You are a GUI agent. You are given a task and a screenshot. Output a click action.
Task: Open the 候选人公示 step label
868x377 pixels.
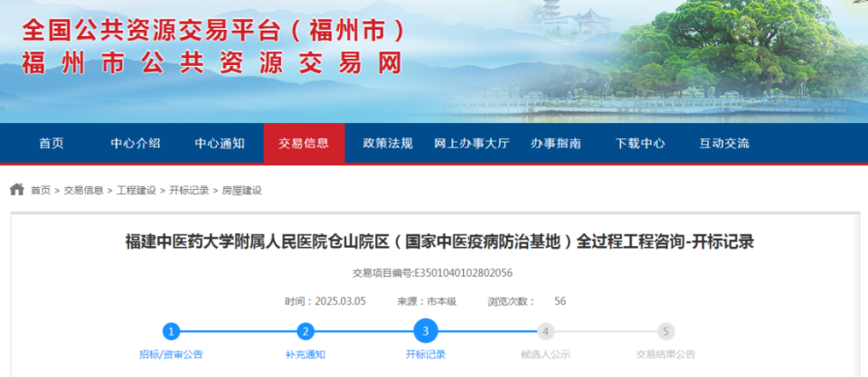click(x=546, y=355)
